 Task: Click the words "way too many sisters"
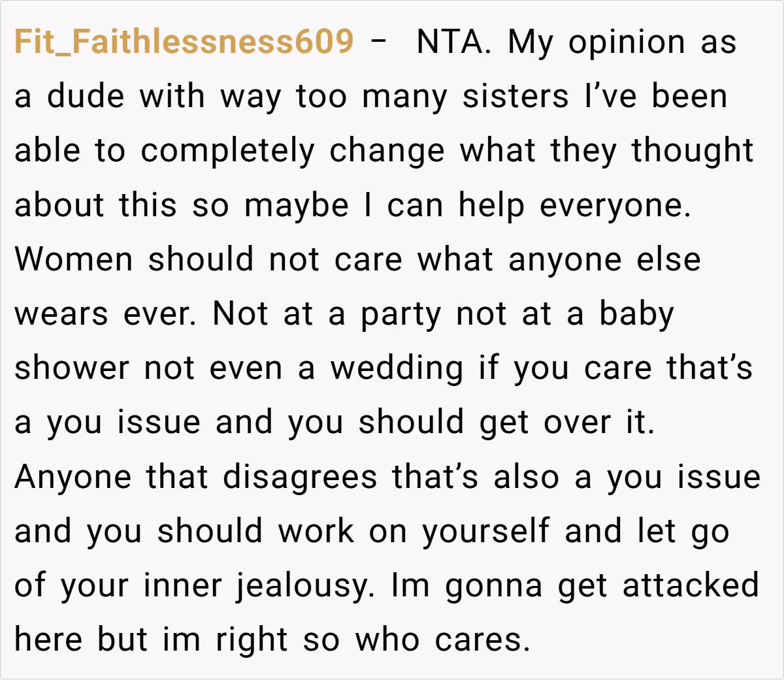[394, 97]
